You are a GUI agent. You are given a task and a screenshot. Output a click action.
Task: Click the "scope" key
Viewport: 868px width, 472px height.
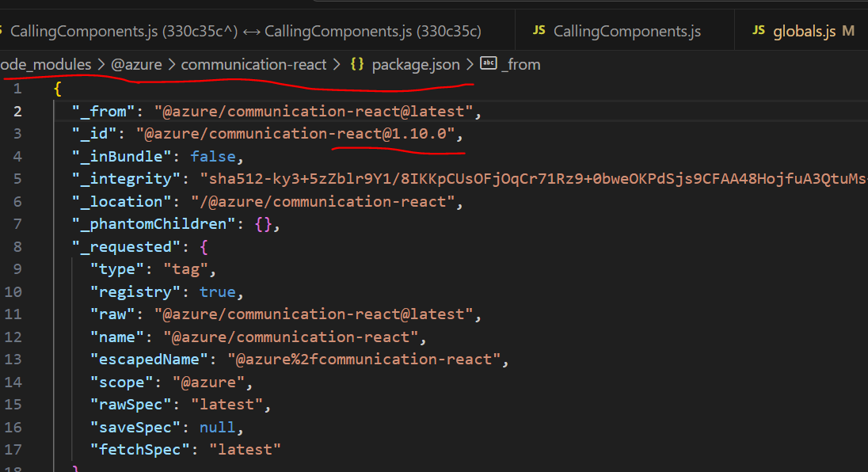pos(122,383)
